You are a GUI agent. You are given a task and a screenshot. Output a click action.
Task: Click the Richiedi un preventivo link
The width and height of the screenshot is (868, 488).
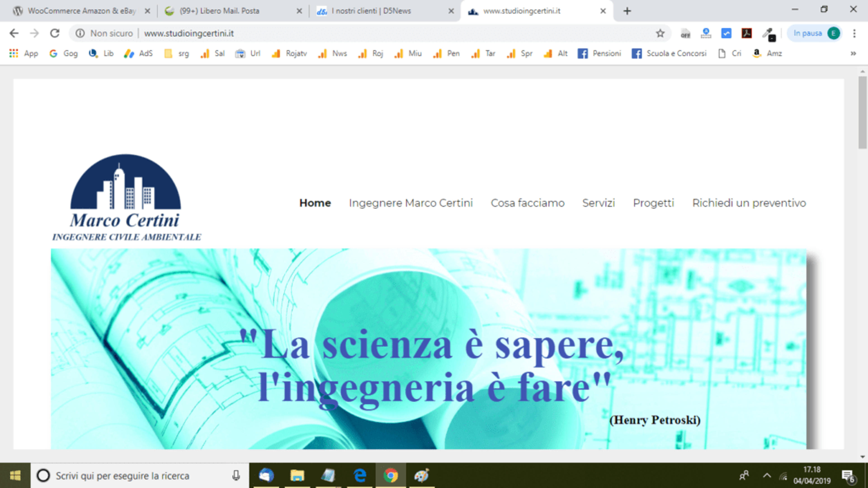tap(749, 203)
